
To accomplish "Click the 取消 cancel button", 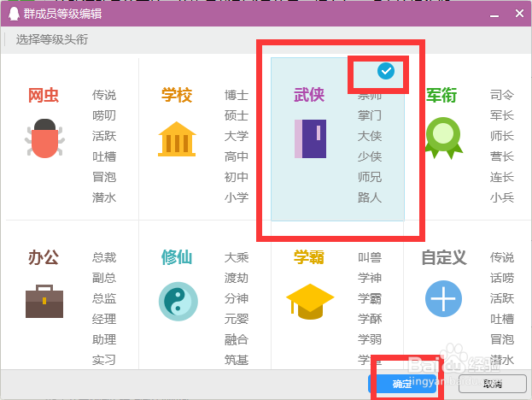I will [x=493, y=384].
